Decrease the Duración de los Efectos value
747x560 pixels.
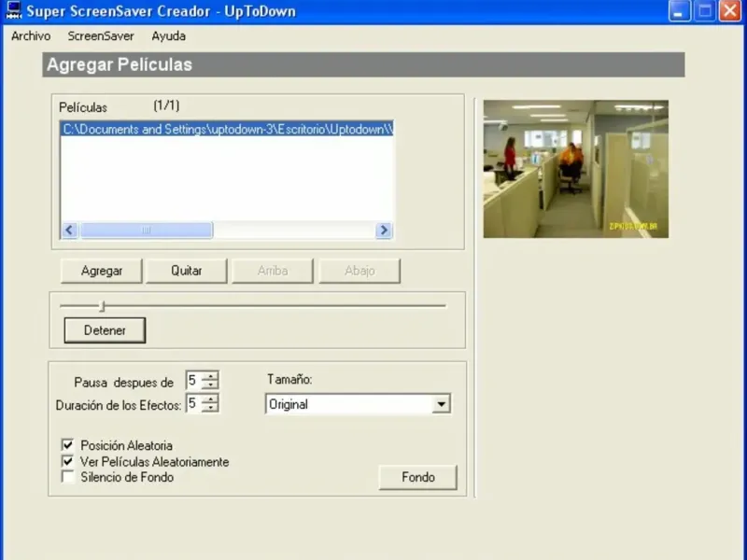(x=210, y=408)
